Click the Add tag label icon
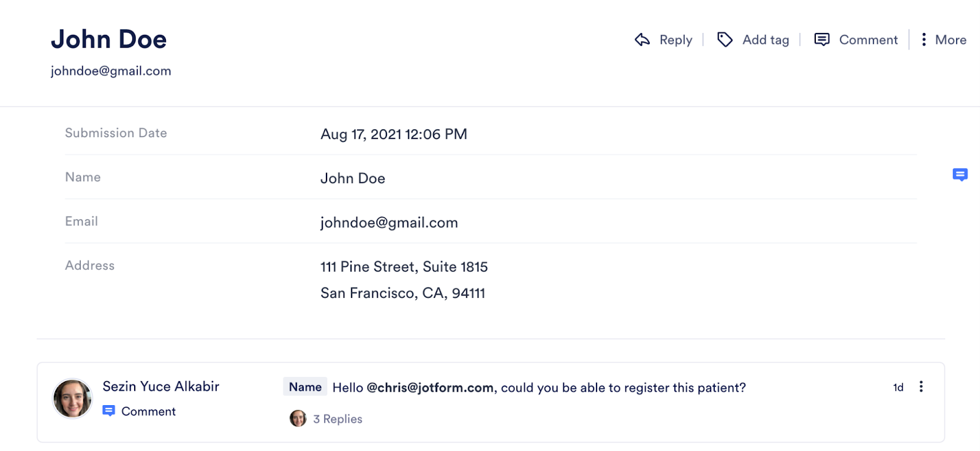Screen dimensions: 980x451 [725, 40]
